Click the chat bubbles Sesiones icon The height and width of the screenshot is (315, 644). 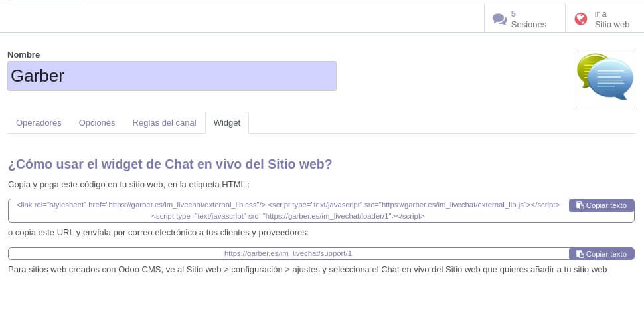click(499, 19)
